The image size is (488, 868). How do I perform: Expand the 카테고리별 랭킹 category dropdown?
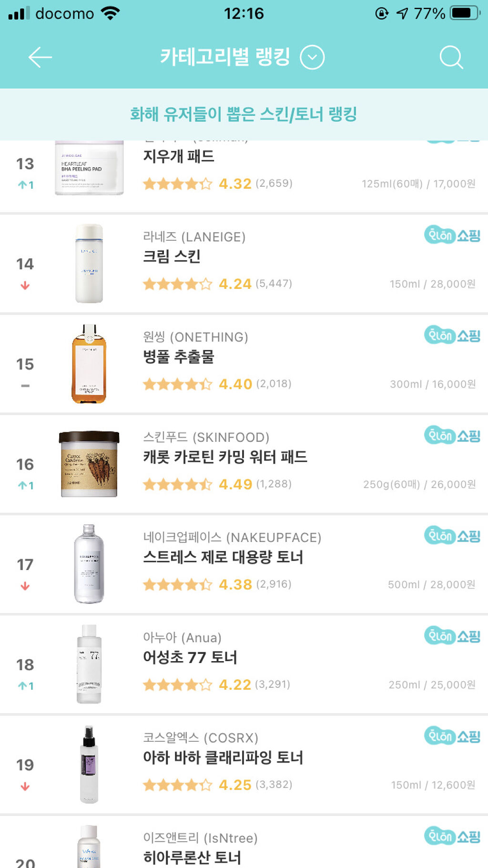312,58
